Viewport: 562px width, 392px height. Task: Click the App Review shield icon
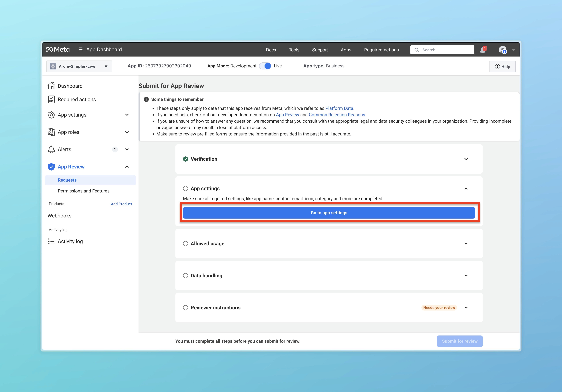point(51,167)
